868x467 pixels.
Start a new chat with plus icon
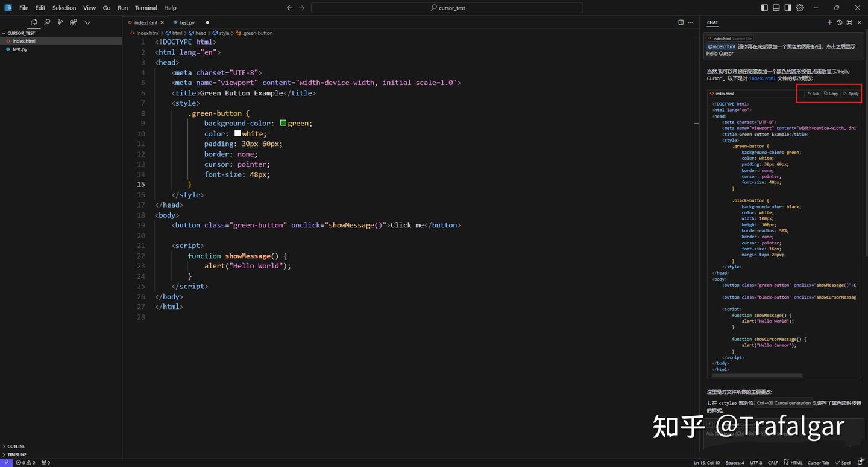(x=829, y=22)
